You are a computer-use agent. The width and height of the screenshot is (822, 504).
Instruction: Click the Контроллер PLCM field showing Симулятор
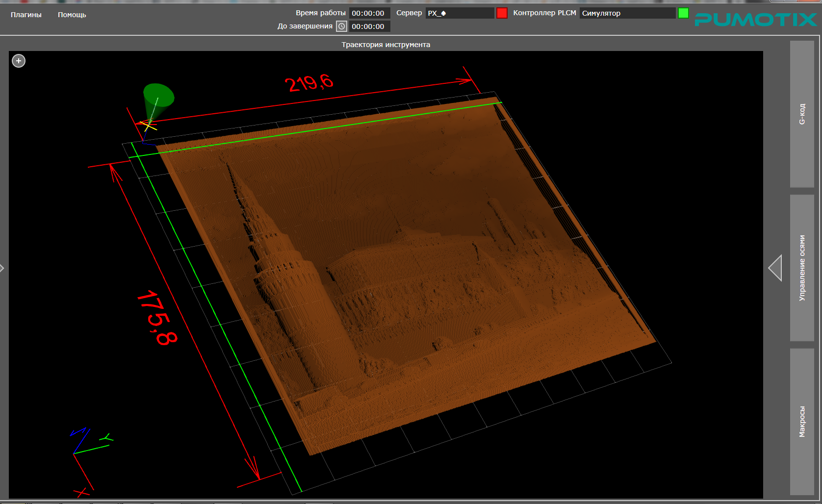click(x=627, y=13)
